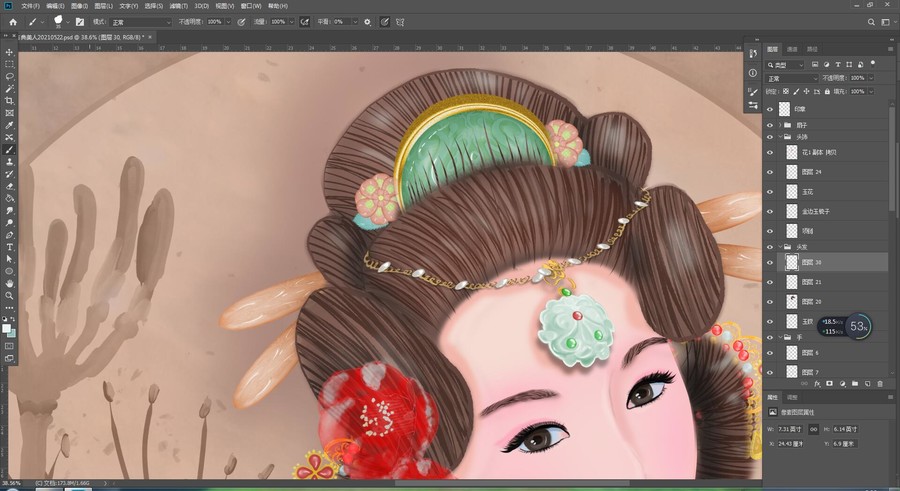
Task: Click the foreground color swatch
Action: (6, 329)
